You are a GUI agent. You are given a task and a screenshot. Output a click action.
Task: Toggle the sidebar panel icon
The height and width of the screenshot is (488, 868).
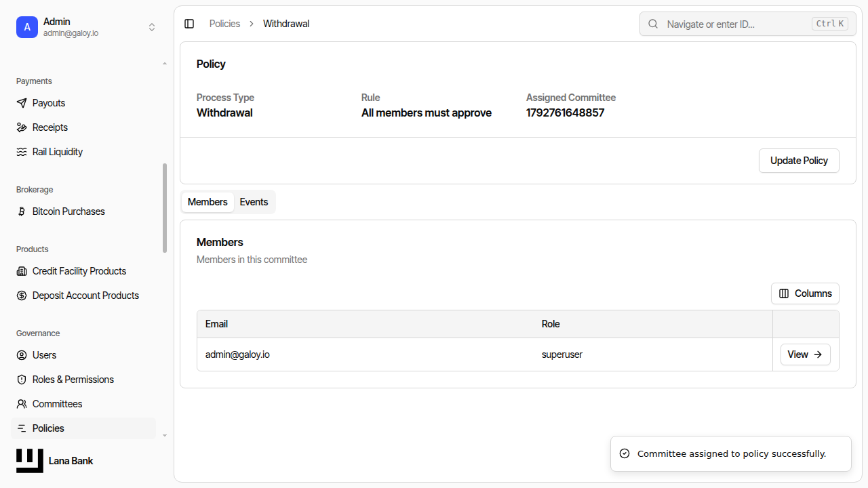pos(189,24)
